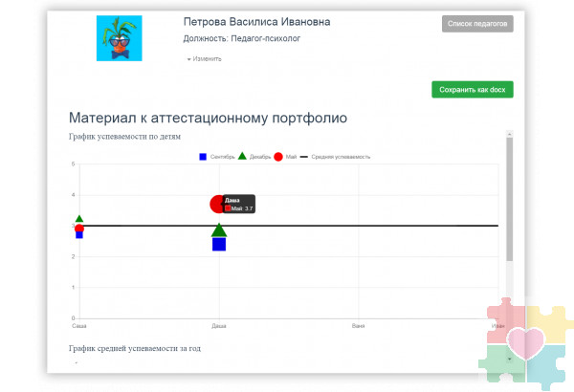Viewport: 574px width, 392px height.
Task: Toggle the 'Май' red circle legend item
Action: (x=285, y=156)
